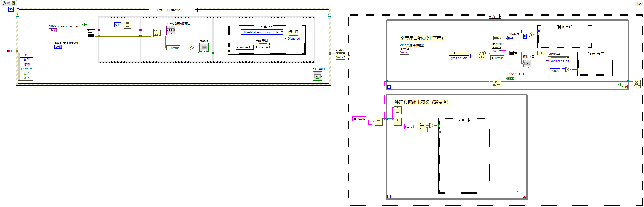
Task: Click the numeric constant 500
Action: [118, 25]
